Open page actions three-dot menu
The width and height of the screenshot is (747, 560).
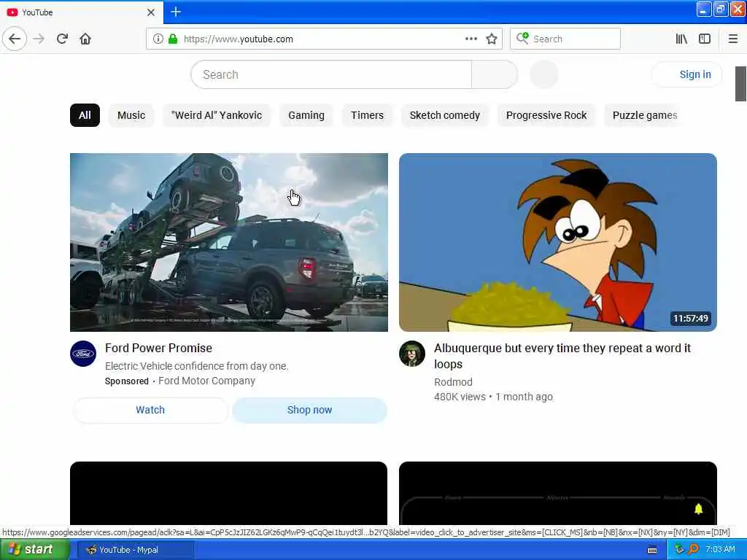coord(471,39)
